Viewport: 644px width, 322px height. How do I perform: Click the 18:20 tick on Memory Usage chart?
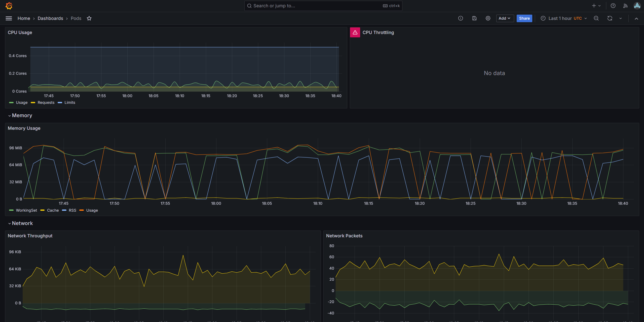[420, 204]
